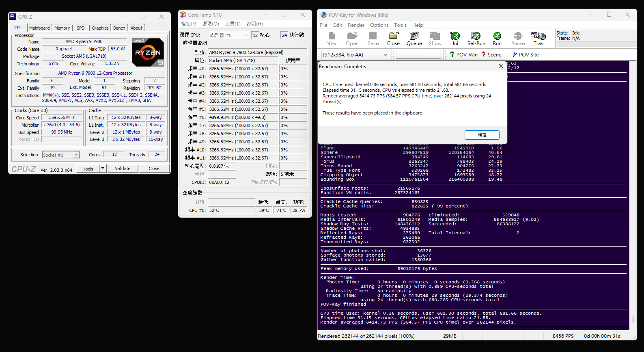The image size is (644, 352).
Task: Click the Multiplier value x 36.0 (4.0 - 54.5)
Action: pyautogui.click(x=62, y=125)
